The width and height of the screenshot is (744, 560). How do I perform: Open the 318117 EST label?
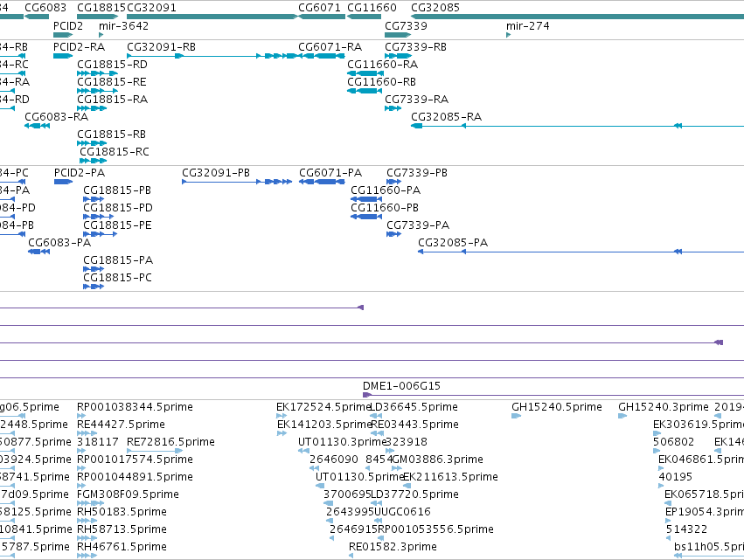[98, 442]
